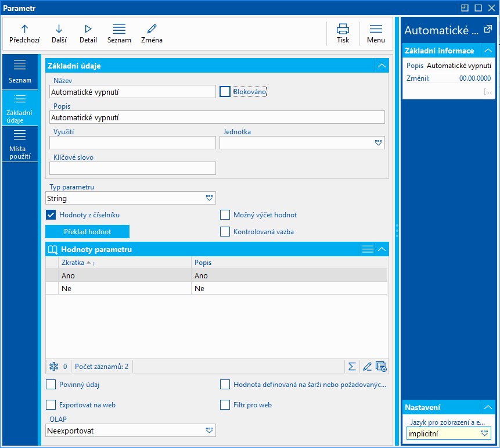The width and height of the screenshot is (500, 448).
Task: Enable Exportovat na web checkbox
Action: point(51,405)
